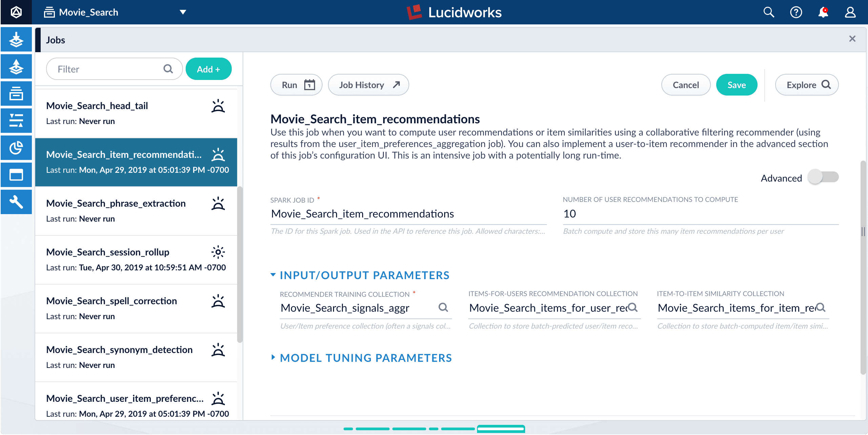The image size is (868, 435).
Task: Click schedule icon for Movie_Search_spell_correction
Action: pos(218,301)
